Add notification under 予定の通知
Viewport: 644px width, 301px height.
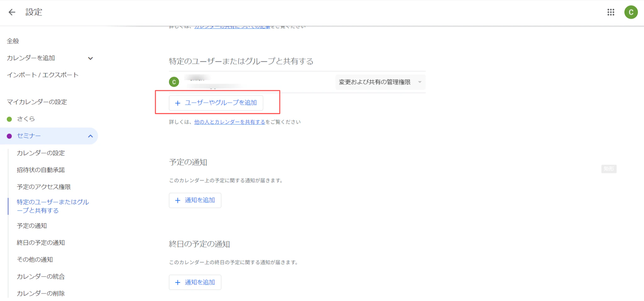(x=195, y=200)
